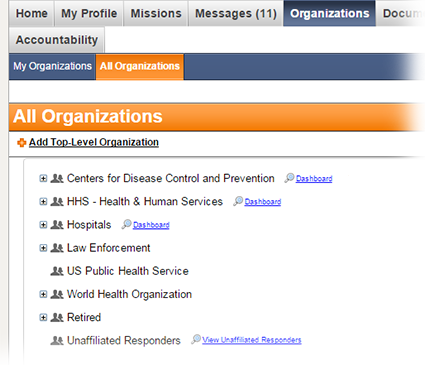Expand the Centers for Disease Control and Prevention node
The width and height of the screenshot is (425, 365).
click(x=43, y=178)
